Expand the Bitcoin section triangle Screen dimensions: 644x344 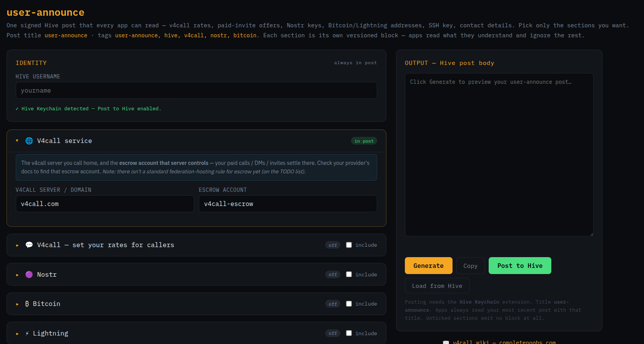(17, 304)
